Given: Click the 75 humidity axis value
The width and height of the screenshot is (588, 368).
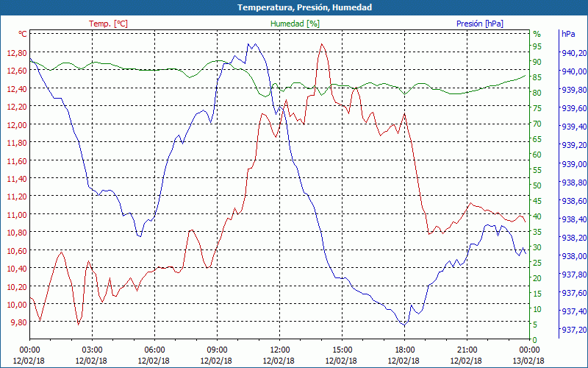Looking at the screenshot, I should [x=537, y=108].
